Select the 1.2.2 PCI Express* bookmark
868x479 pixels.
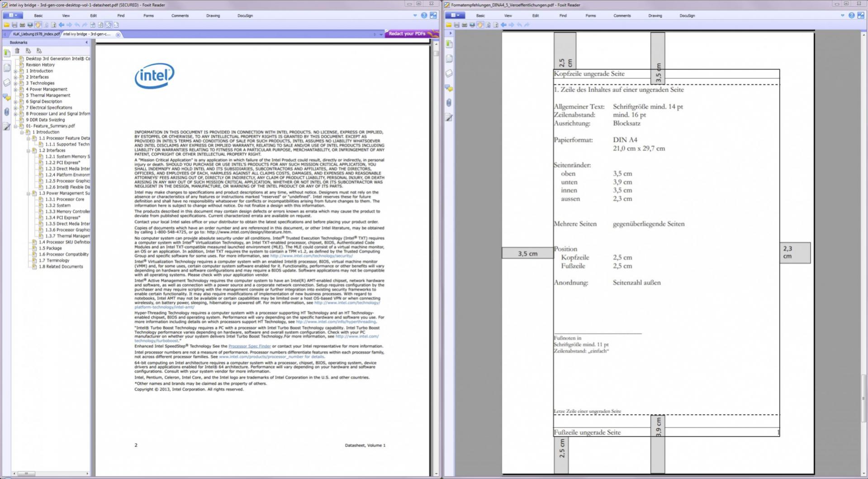62,163
